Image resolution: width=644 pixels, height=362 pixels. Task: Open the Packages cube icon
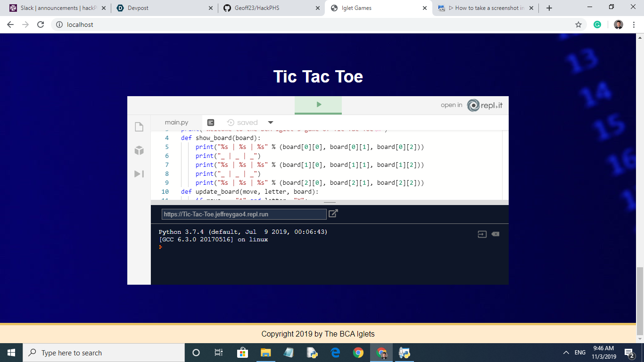(139, 150)
